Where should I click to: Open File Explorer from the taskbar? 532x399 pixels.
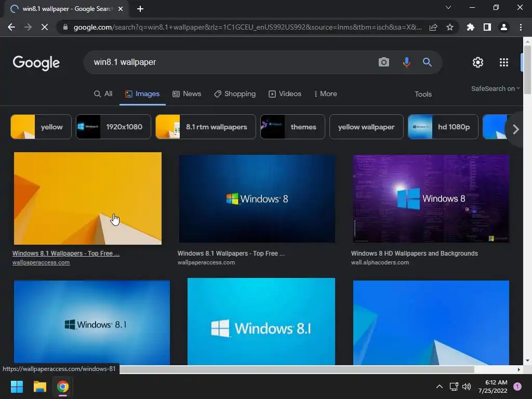39,387
